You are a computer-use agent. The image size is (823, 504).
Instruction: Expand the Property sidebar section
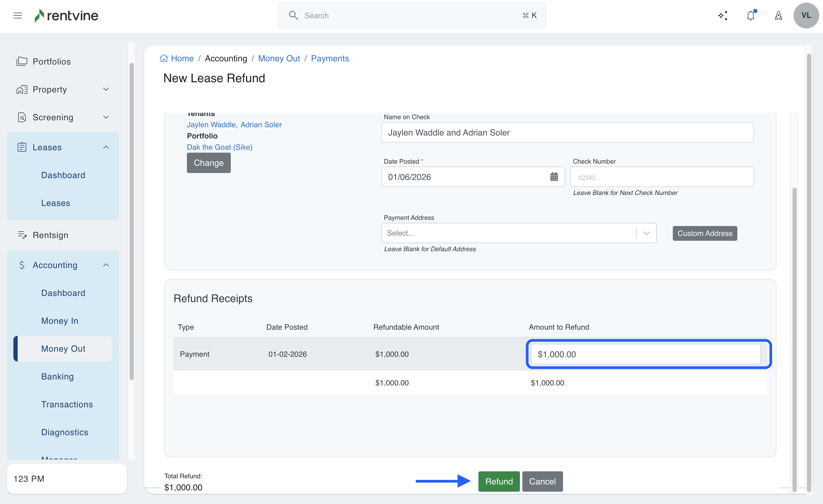[106, 89]
